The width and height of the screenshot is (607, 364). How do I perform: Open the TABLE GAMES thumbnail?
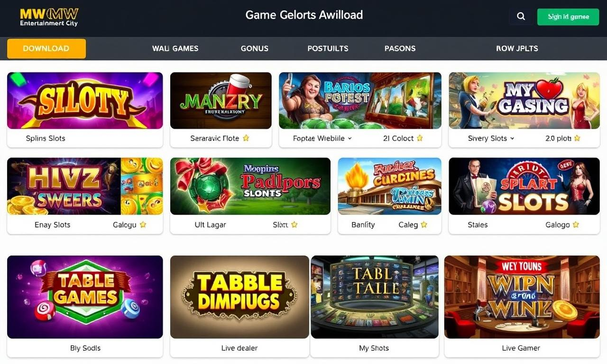(x=85, y=297)
